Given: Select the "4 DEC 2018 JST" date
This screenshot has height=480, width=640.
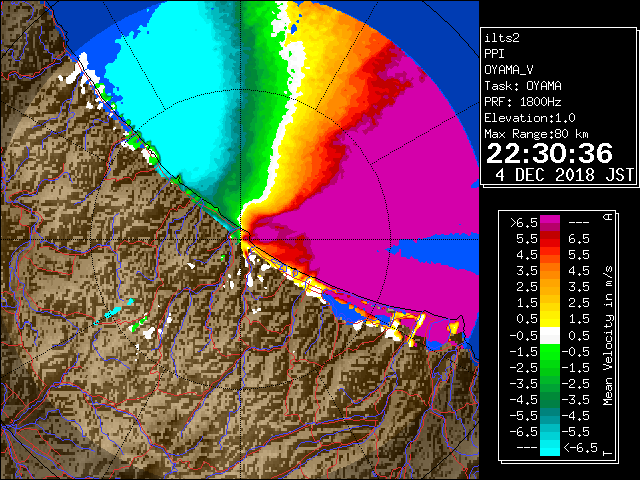Looking at the screenshot, I should pos(564,175).
